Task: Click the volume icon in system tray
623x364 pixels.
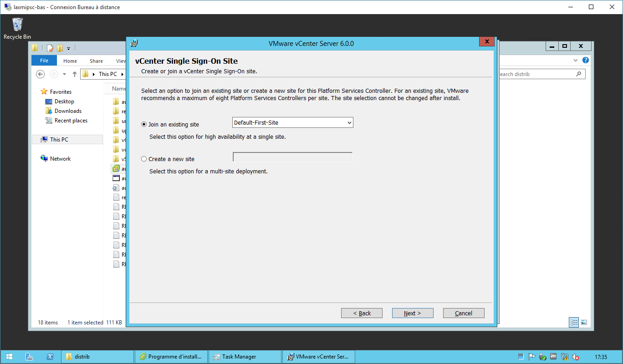Action: pyautogui.click(x=576, y=357)
